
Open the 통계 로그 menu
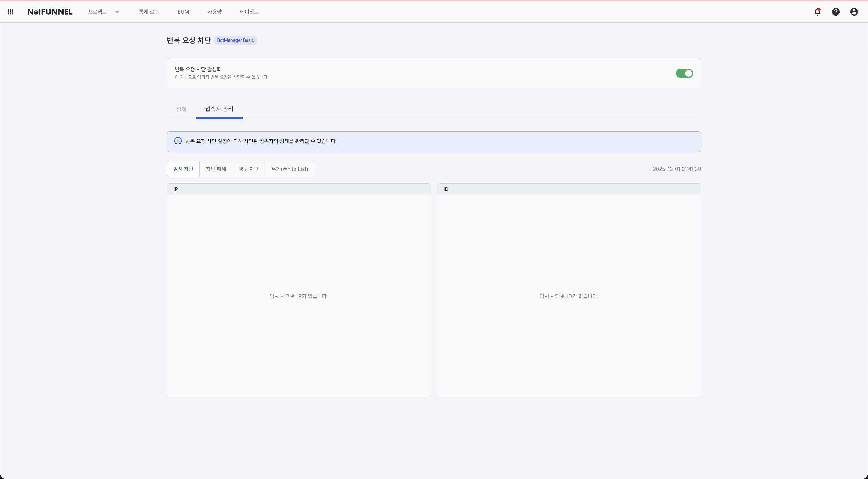pos(149,11)
